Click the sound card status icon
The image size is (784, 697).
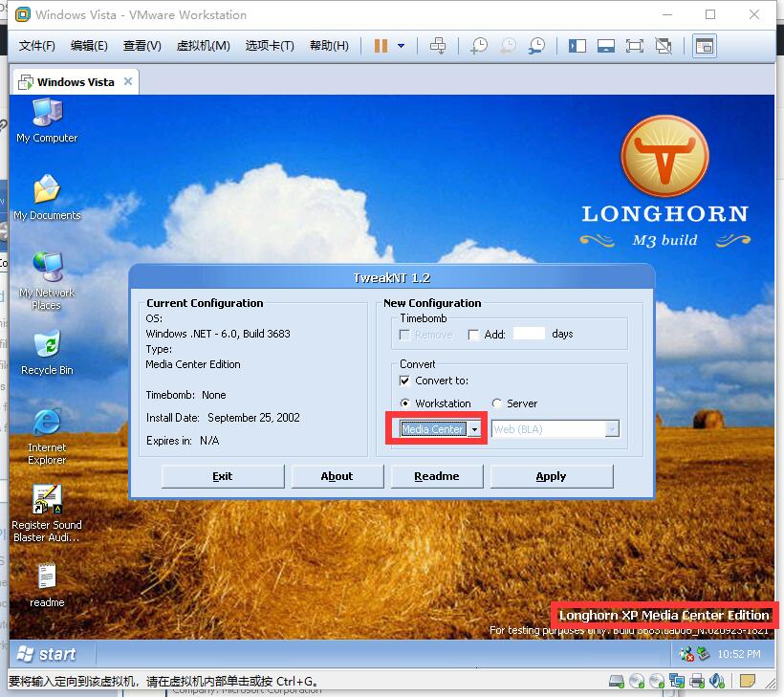[x=717, y=681]
